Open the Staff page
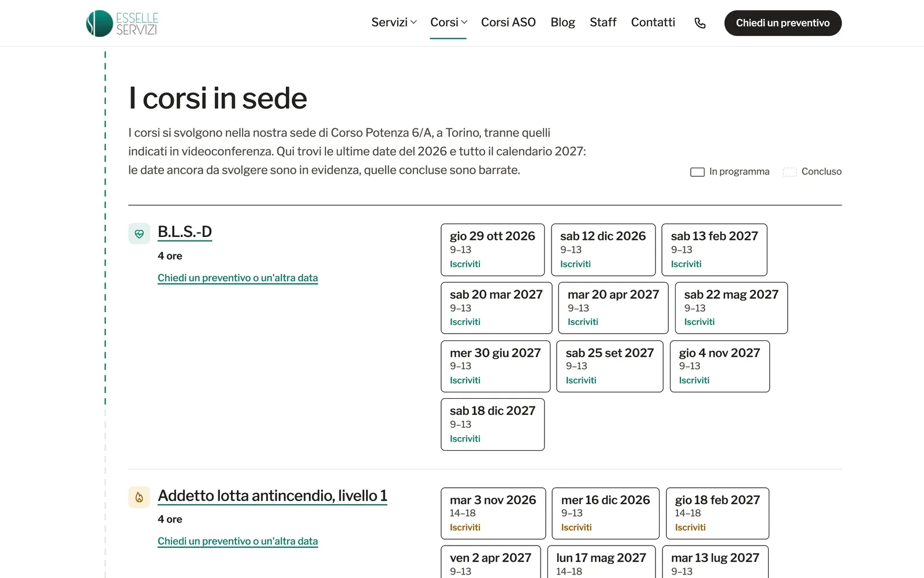 click(603, 22)
